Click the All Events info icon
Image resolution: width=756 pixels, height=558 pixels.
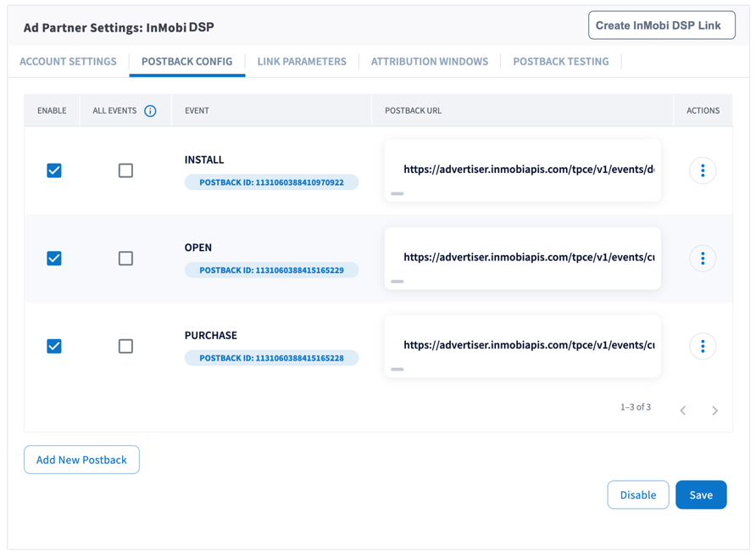[150, 111]
